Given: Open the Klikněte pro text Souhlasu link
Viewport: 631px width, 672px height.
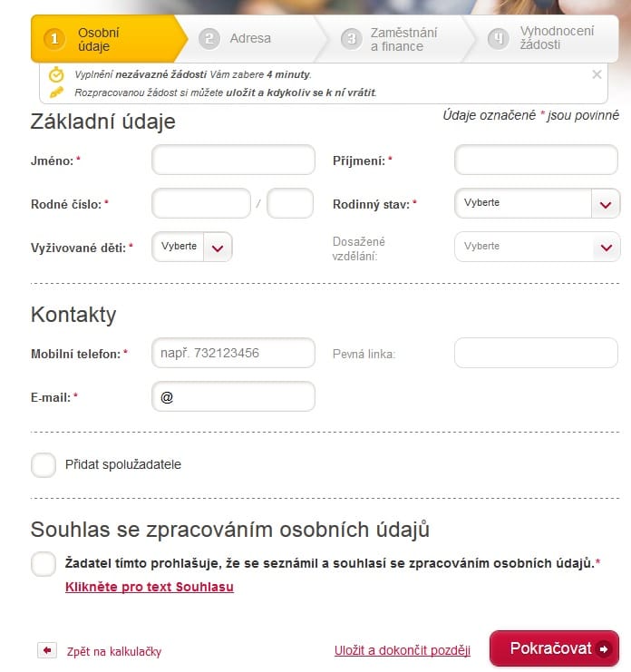Looking at the screenshot, I should coord(150,587).
